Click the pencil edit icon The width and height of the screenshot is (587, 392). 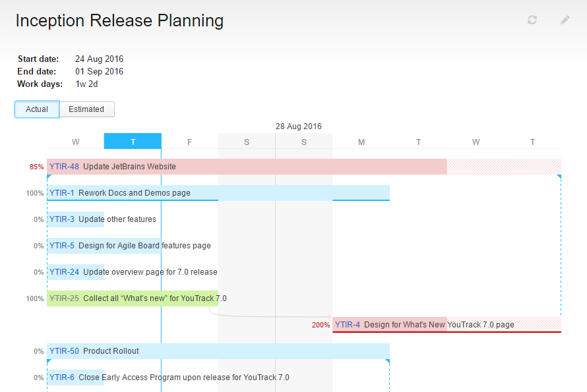565,20
